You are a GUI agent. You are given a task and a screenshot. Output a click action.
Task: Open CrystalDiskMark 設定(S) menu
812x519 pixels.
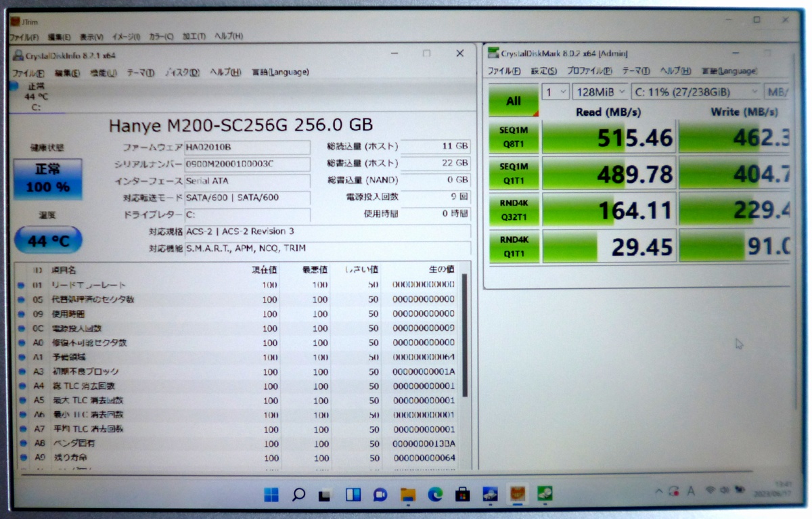544,71
